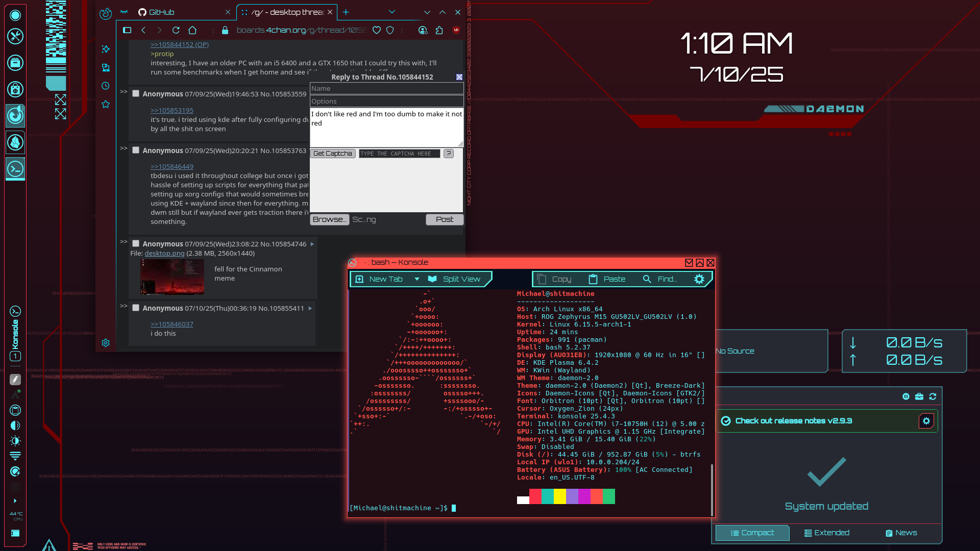Open browser sidebar settings gear
Screen dimensions: 980x551
tap(106, 343)
